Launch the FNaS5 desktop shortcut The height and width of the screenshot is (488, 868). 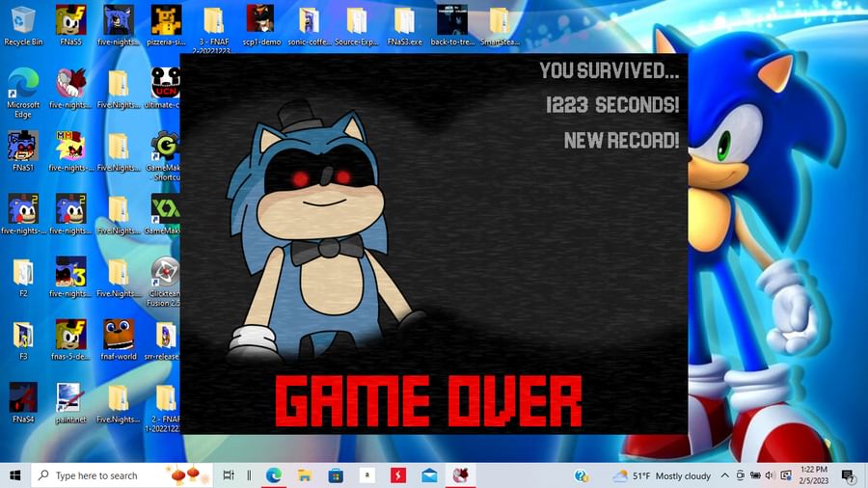(70, 25)
